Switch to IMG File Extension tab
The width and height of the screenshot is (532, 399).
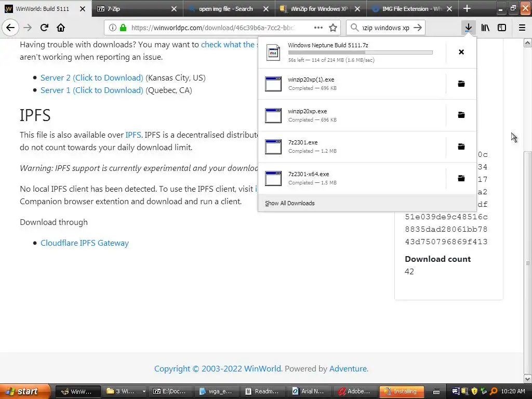[412, 9]
